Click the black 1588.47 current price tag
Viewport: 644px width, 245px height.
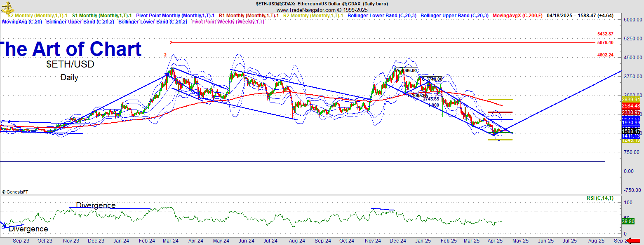coord(631,131)
